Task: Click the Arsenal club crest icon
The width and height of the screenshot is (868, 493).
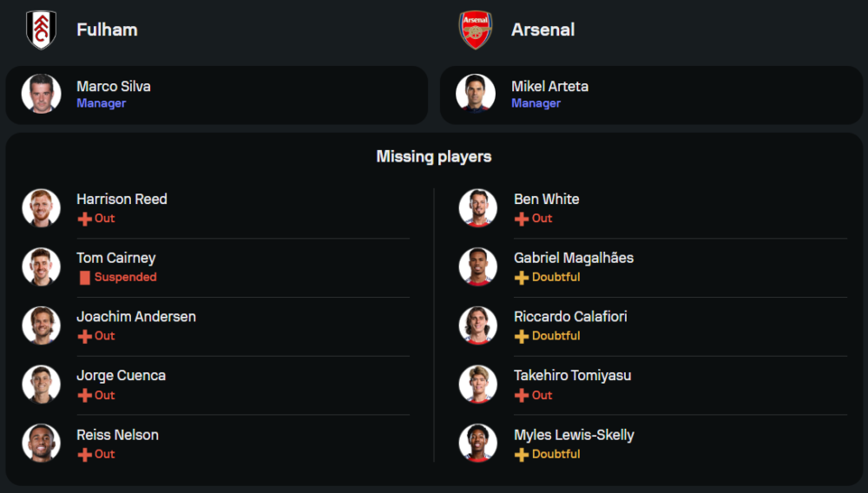Action: [476, 30]
